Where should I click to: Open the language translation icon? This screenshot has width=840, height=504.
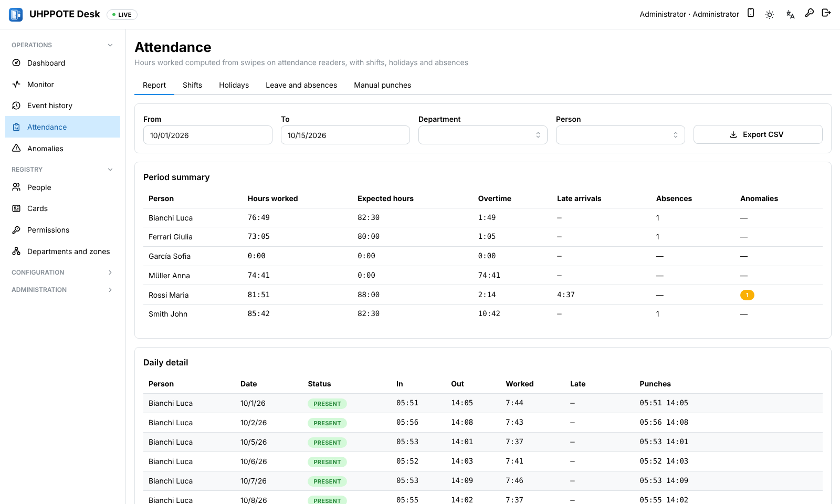(790, 15)
